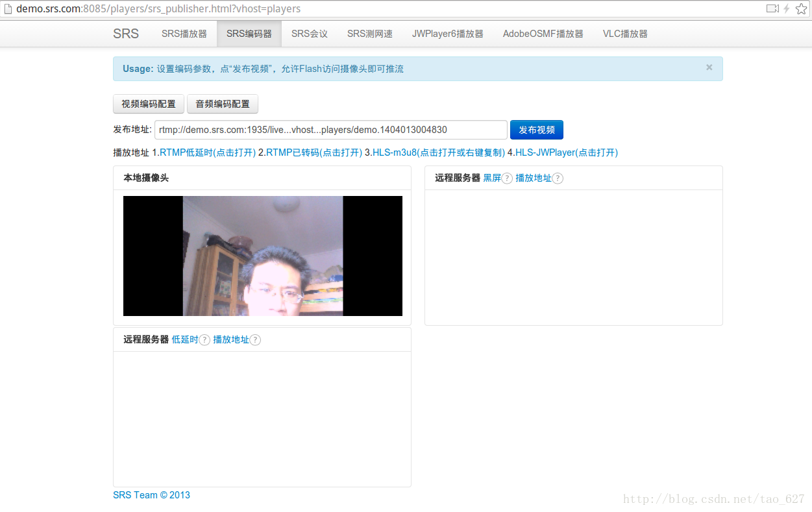Click the 发布视频 publish button
Screen dimensions: 812x512
[537, 130]
